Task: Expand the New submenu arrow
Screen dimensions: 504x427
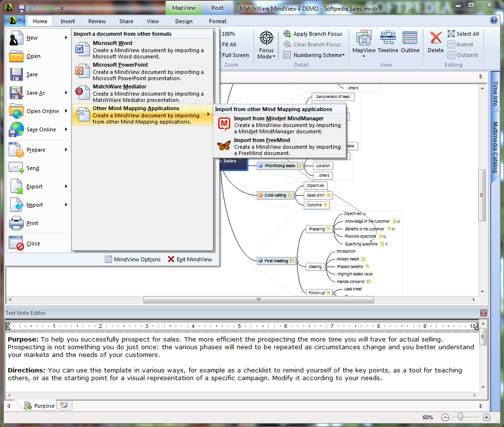Action: coord(66,38)
